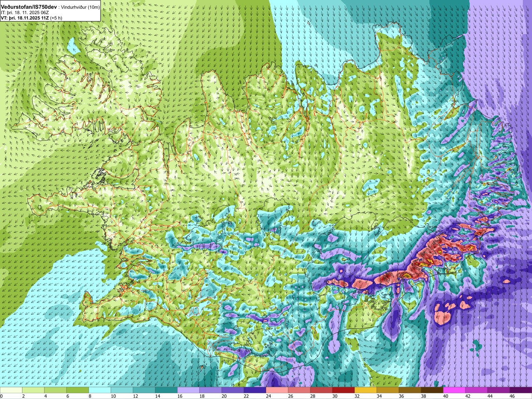Pick the pale lavender 16–18 legend swatch
Screen dimensions: 532x399
click(188, 390)
